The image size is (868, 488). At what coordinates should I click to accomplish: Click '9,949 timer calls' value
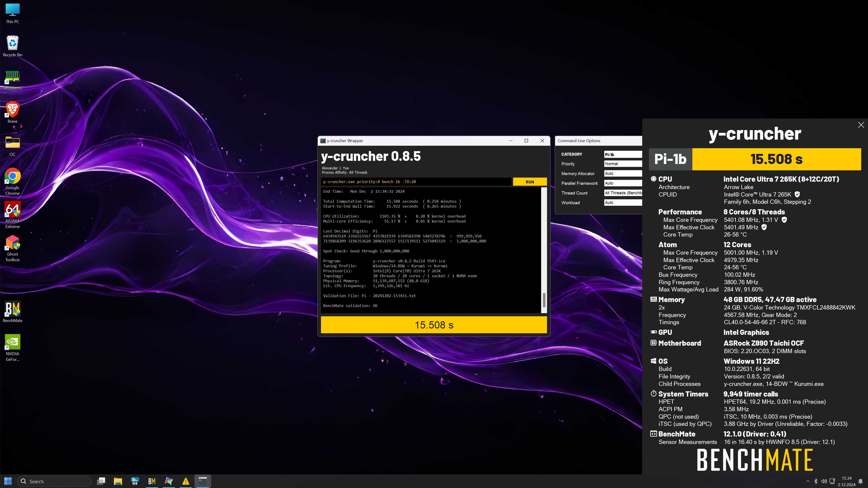(751, 394)
